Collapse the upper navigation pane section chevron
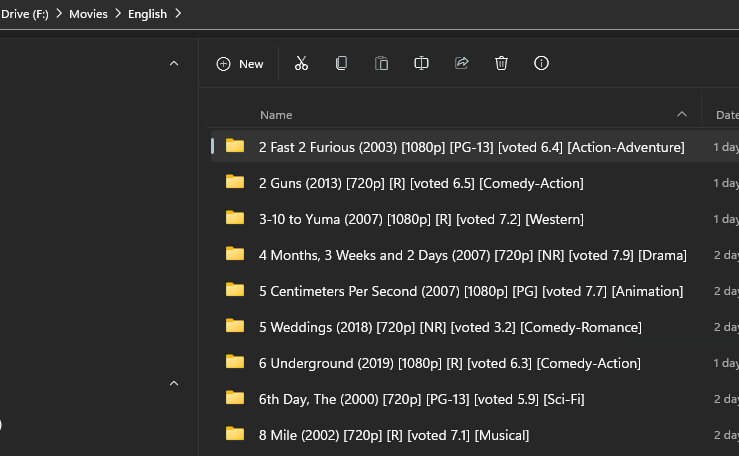739x456 pixels. pos(173,63)
